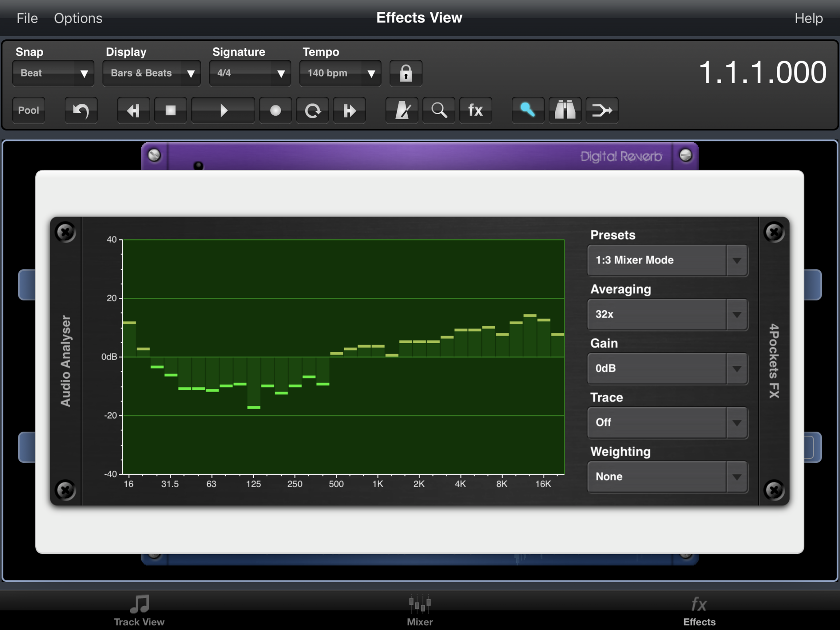Click the magnifying glass zoom icon

439,110
